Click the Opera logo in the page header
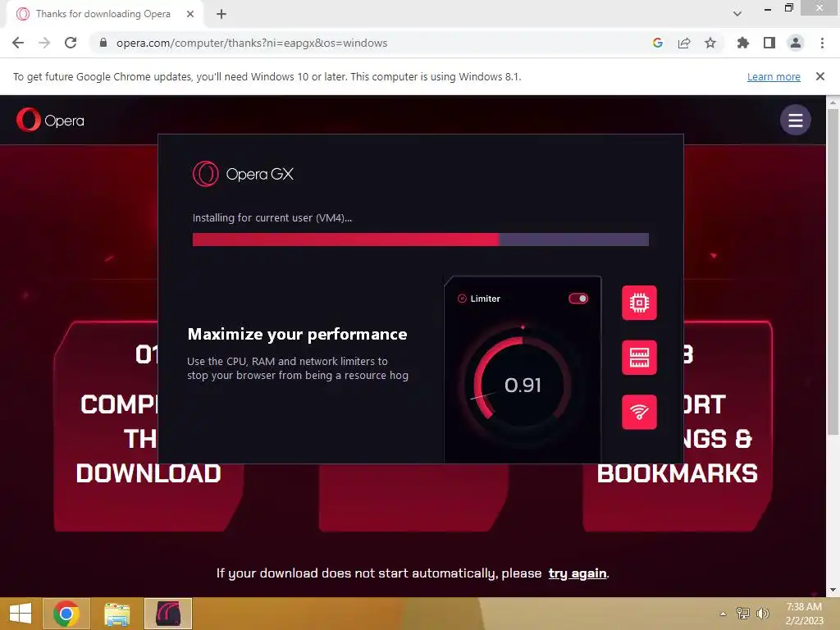 (50, 120)
